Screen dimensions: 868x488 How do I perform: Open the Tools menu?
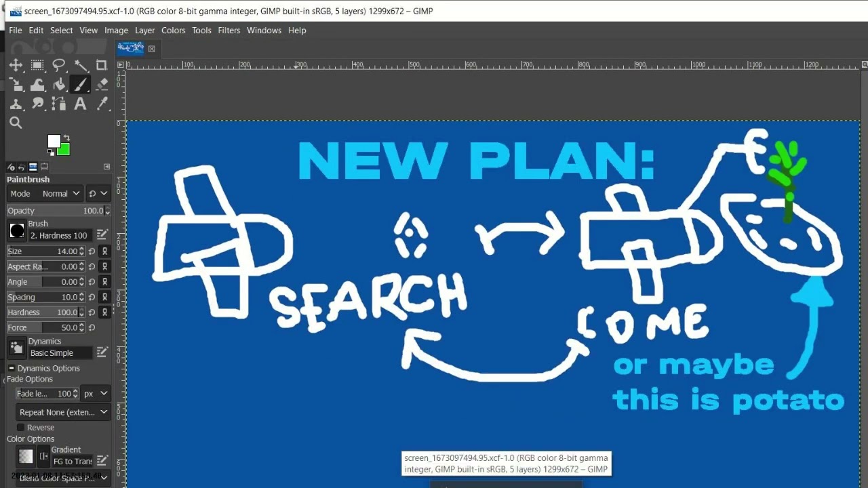(201, 30)
